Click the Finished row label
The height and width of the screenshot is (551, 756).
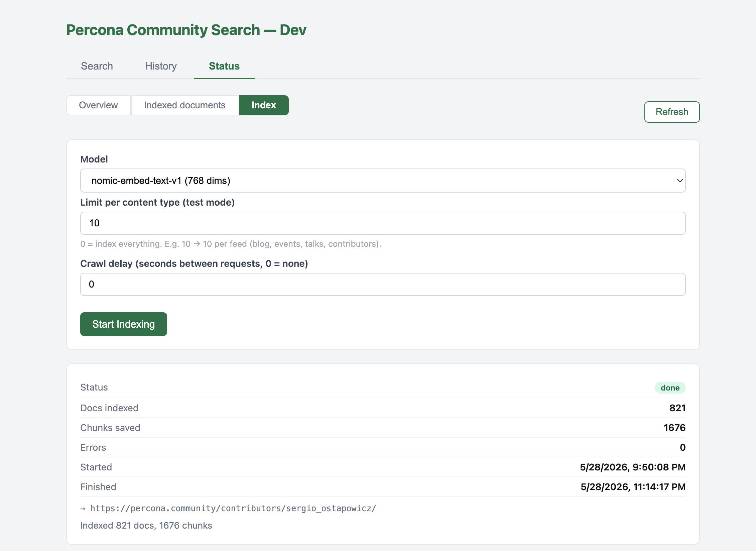point(98,487)
